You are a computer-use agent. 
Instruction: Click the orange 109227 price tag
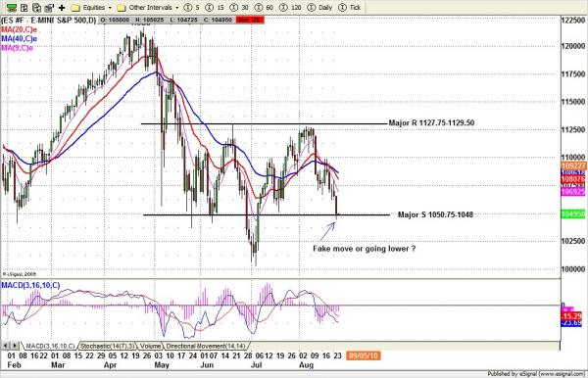[x=573, y=165]
